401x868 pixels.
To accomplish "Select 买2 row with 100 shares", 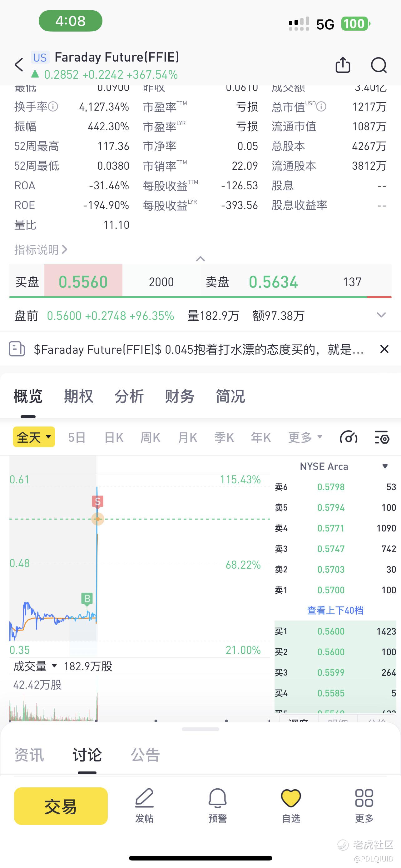I will 335,652.
